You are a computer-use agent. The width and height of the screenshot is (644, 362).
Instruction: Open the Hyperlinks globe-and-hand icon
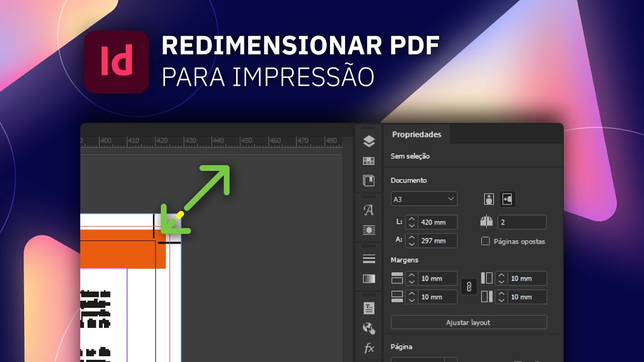(x=369, y=328)
